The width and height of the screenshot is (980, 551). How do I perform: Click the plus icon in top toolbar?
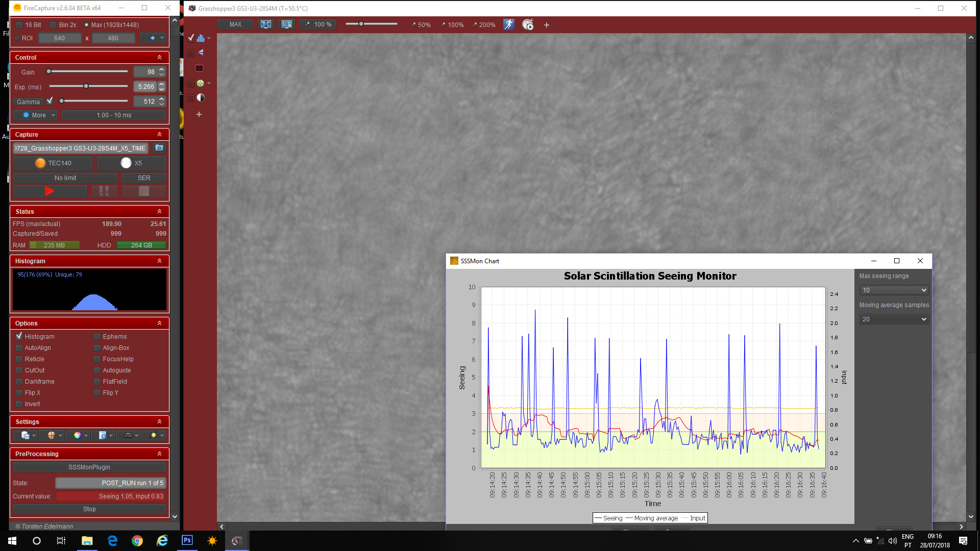[547, 25]
